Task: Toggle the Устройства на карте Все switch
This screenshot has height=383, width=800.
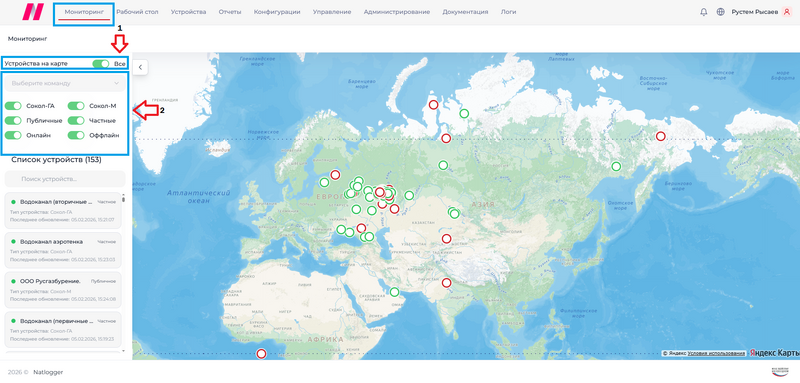Action: [x=101, y=64]
